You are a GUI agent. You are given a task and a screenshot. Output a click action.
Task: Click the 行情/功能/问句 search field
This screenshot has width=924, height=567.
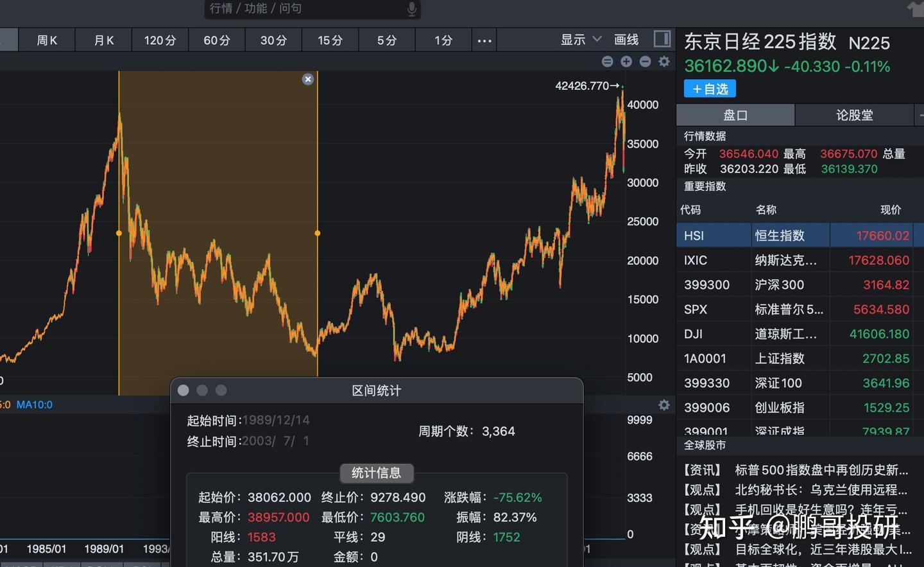point(308,9)
